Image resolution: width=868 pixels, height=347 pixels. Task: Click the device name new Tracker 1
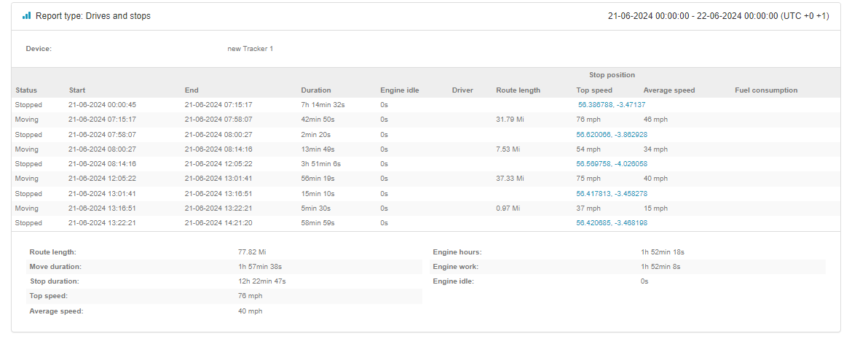click(x=250, y=49)
